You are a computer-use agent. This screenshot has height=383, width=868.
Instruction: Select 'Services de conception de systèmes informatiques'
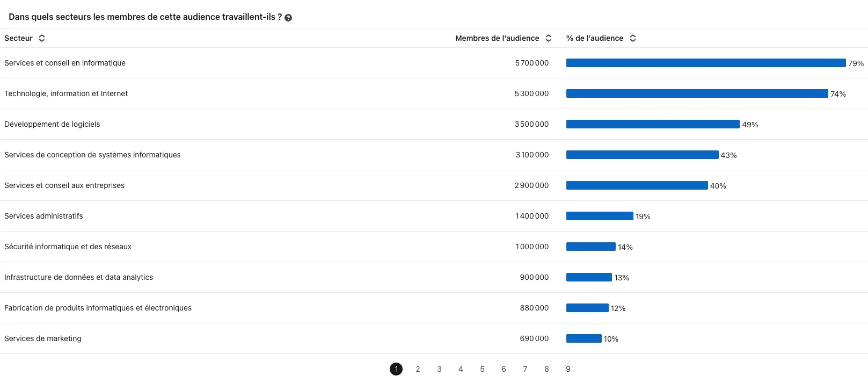92,155
